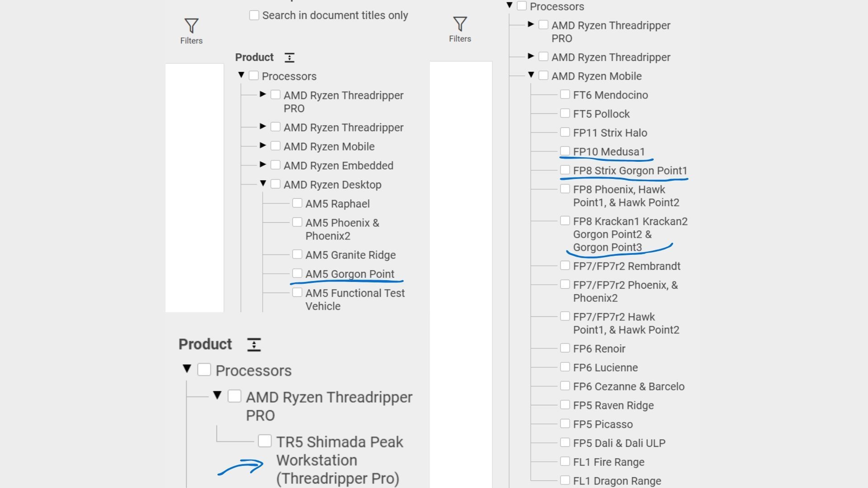This screenshot has width=868, height=488.
Task: Check TR5 Shimada Peak Workstation checkbox
Action: coord(264,441)
